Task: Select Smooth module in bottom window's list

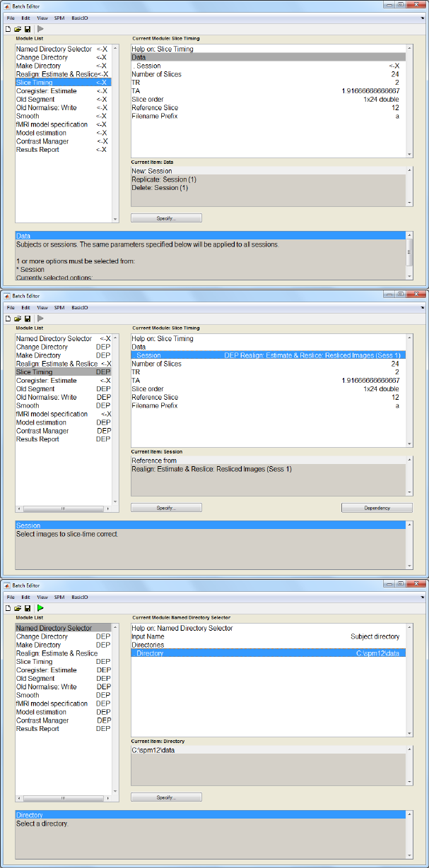Action: click(x=63, y=695)
